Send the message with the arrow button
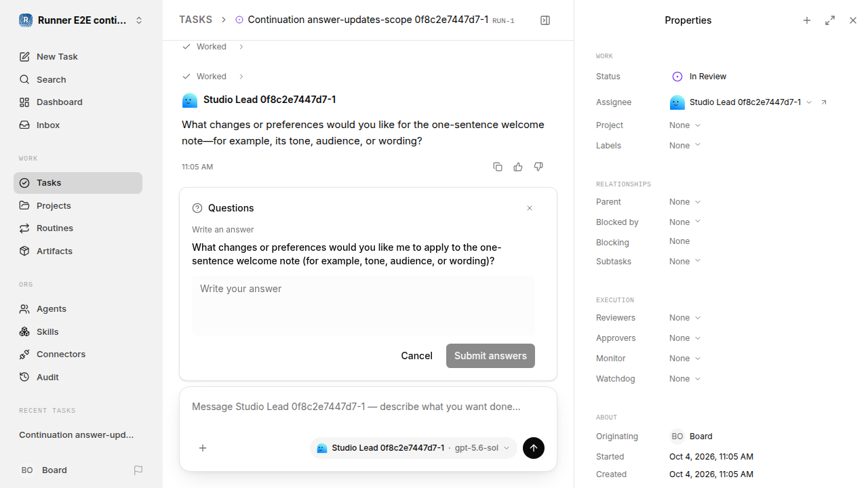 click(x=534, y=448)
